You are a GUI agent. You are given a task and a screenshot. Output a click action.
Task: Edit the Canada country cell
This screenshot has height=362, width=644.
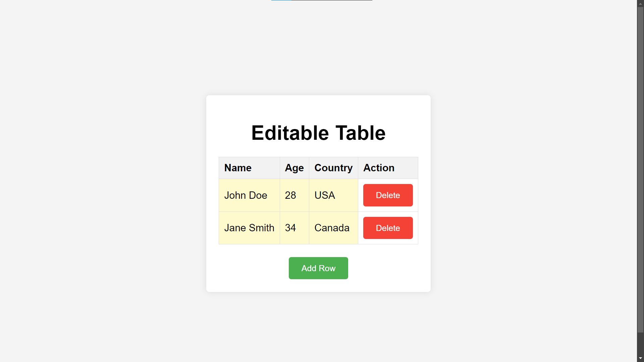(x=333, y=228)
